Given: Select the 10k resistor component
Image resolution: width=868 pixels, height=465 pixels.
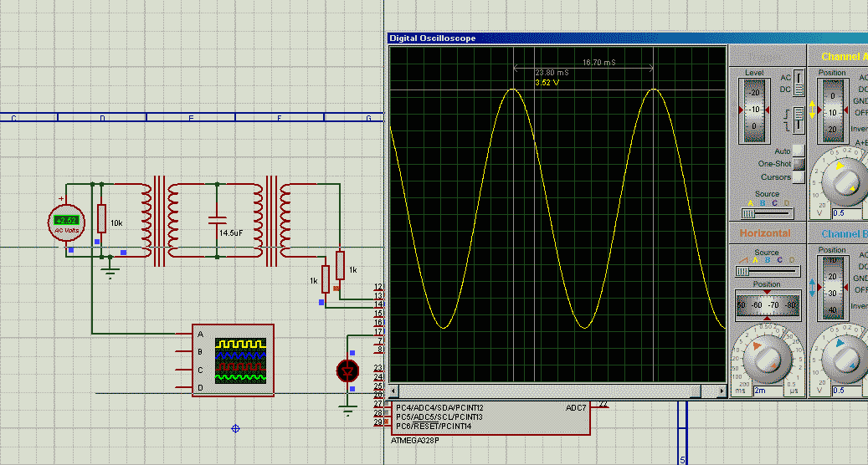Looking at the screenshot, I should pyautogui.click(x=101, y=218).
